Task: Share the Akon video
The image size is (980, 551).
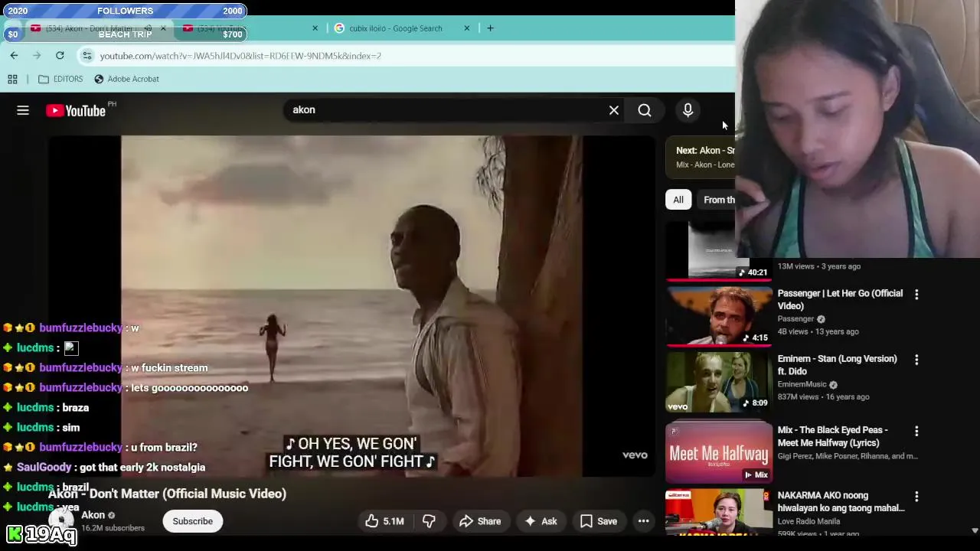Action: tap(480, 521)
